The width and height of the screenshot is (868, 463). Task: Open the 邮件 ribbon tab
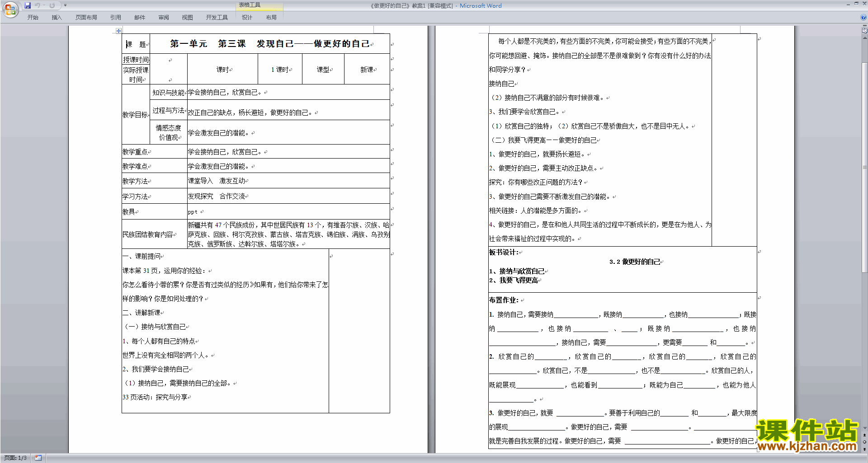pyautogui.click(x=140, y=18)
